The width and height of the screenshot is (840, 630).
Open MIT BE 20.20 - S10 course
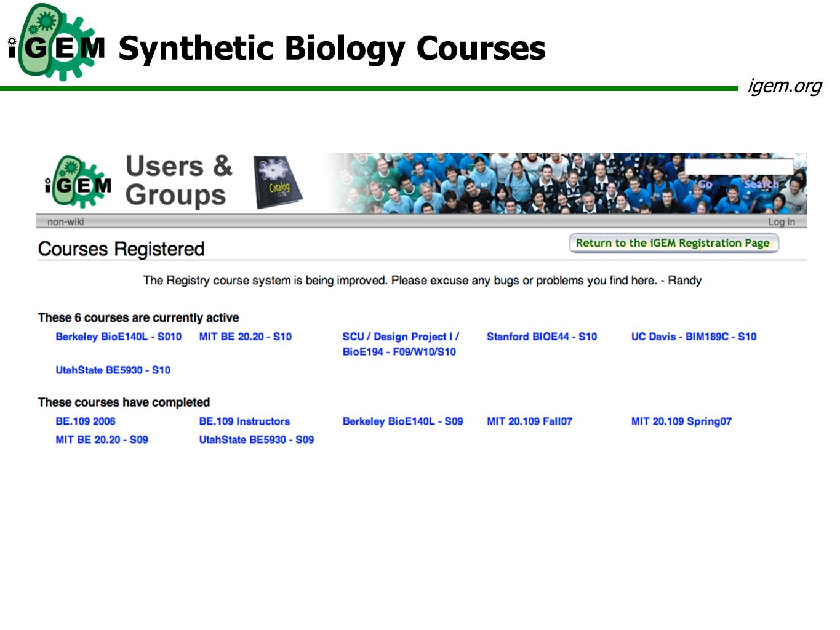[245, 337]
